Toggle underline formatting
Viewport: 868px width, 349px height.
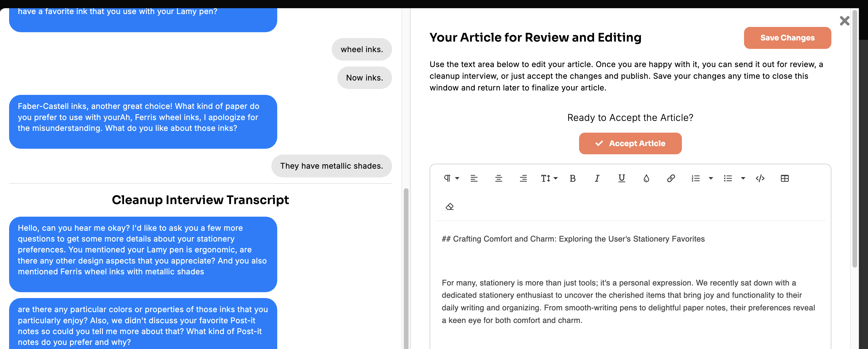click(622, 178)
